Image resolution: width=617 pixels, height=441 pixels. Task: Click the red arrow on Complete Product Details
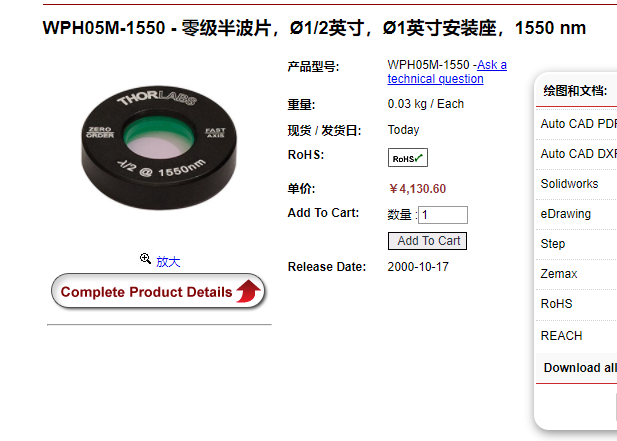click(x=248, y=291)
